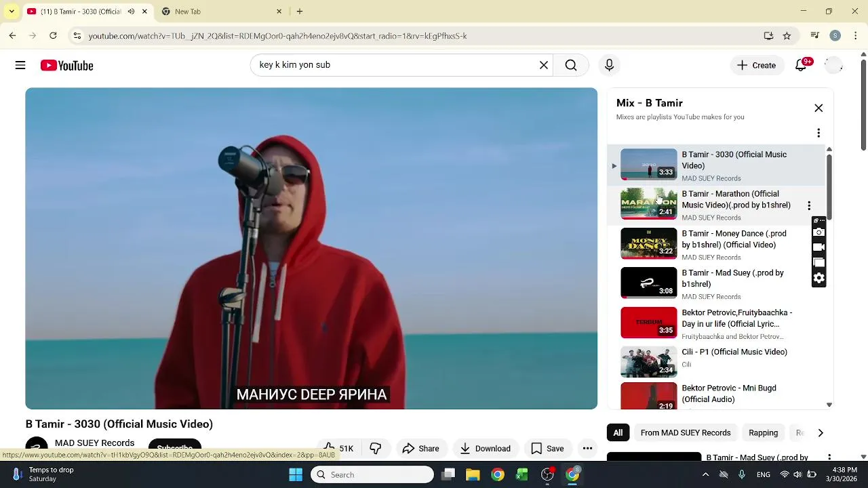Open the MAD SUEY Records channel name

point(94,443)
